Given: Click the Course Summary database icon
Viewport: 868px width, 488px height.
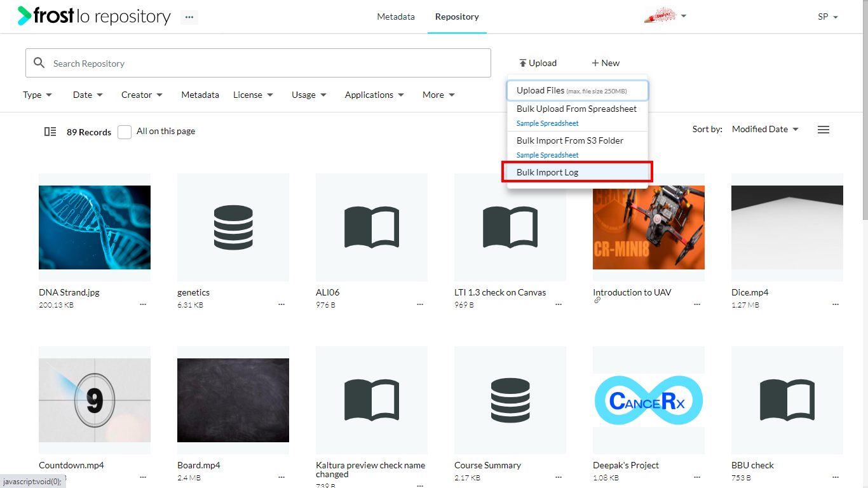Looking at the screenshot, I should click(x=510, y=400).
